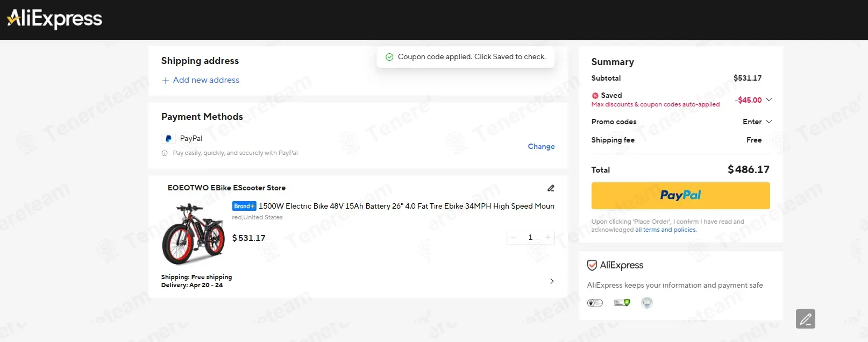Expand the Promo codes Enter chevron

click(x=769, y=122)
